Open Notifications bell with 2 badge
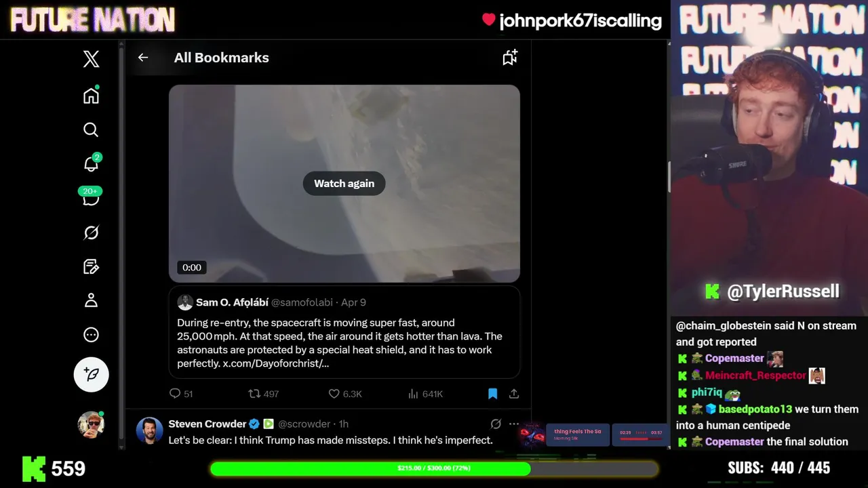Image resolution: width=868 pixels, height=488 pixels. click(92, 163)
